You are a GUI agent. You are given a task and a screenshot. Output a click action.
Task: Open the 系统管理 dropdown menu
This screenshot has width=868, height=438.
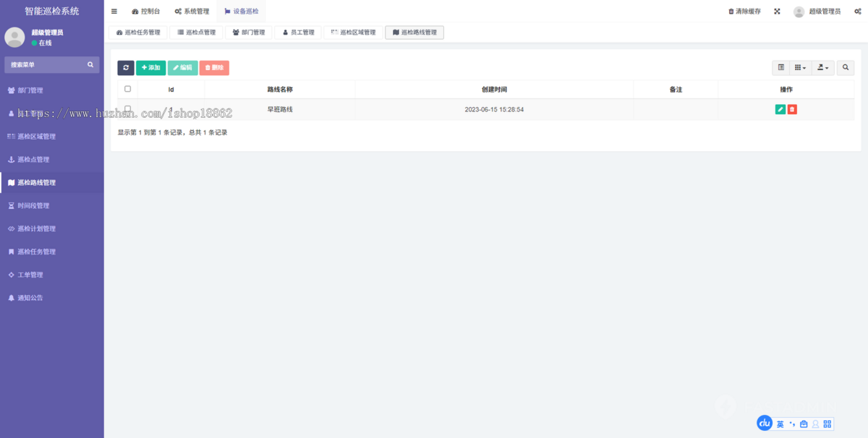coord(194,11)
